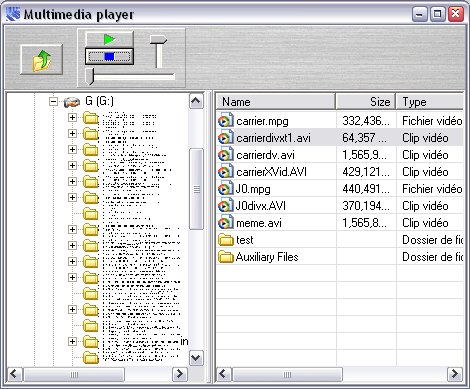Viewport: 470px width, 389px height.
Task: Click the test folder name
Action: (245, 240)
